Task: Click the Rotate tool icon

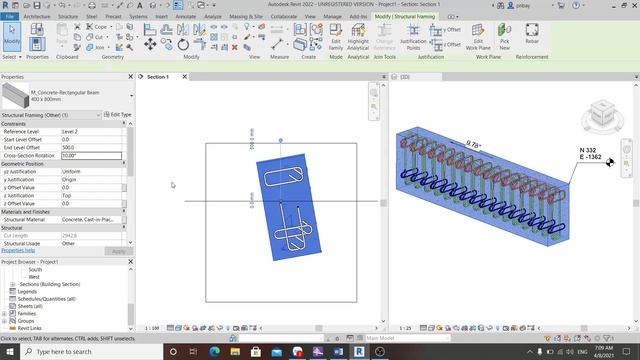Action: pyautogui.click(x=183, y=44)
